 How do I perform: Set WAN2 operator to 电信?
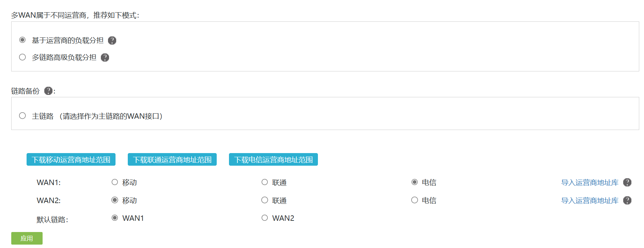415,200
